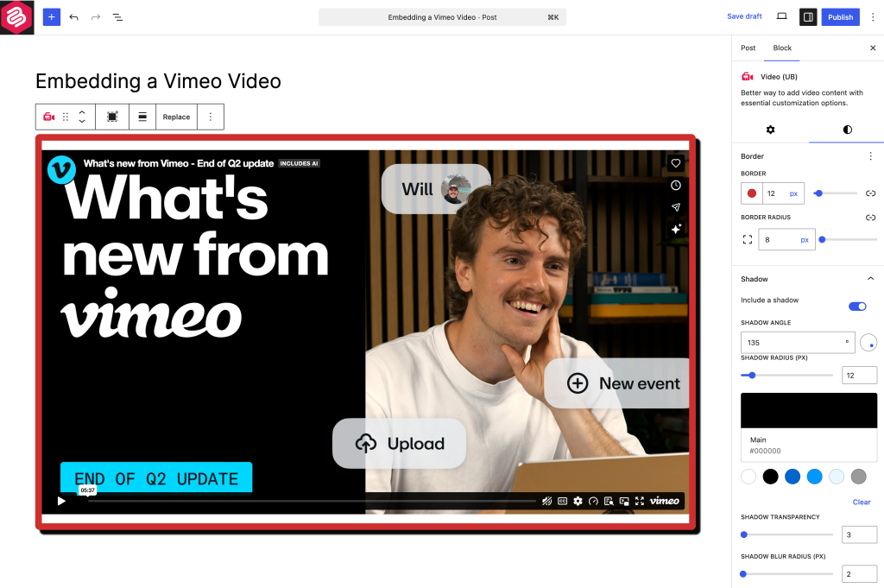884x588 pixels.
Task: Open Vimeo player settings gear
Action: (578, 501)
